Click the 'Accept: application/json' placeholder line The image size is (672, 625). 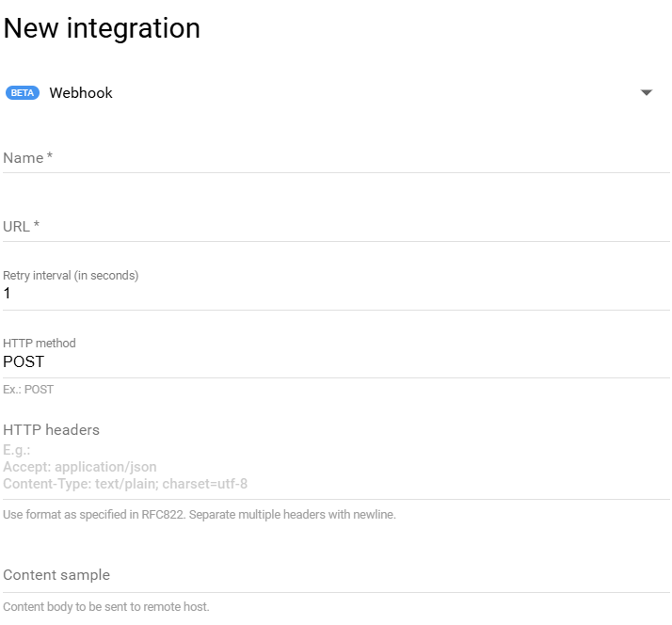point(80,467)
